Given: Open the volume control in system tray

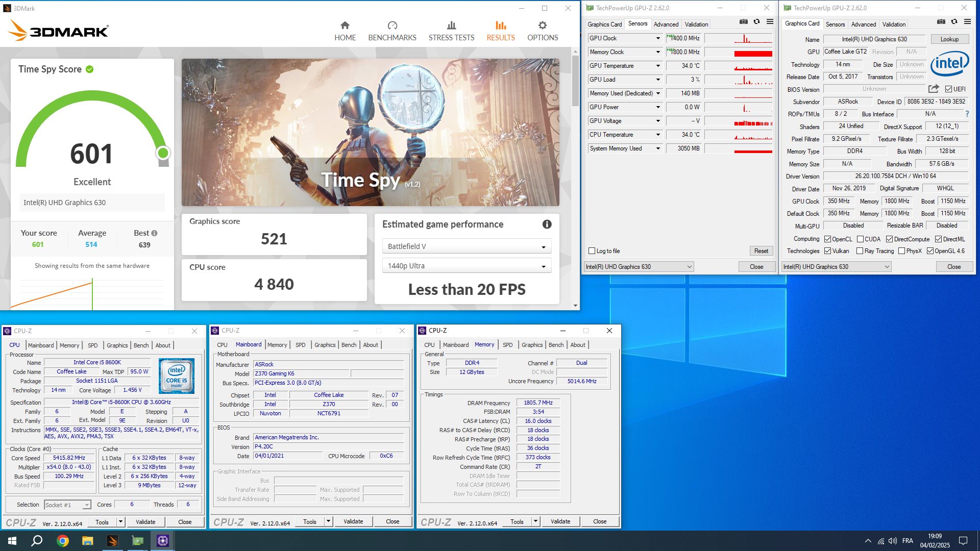Looking at the screenshot, I should point(893,541).
